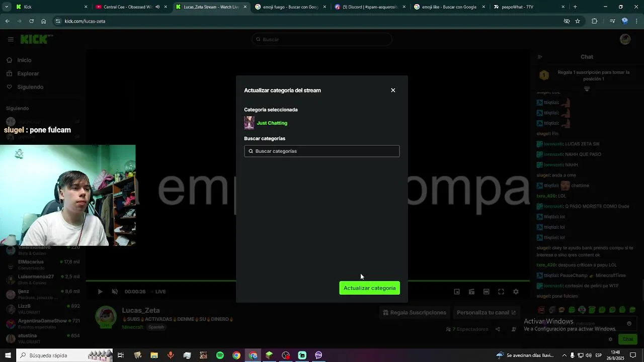
Task: Click taskbar volume icon
Action: [589, 355]
